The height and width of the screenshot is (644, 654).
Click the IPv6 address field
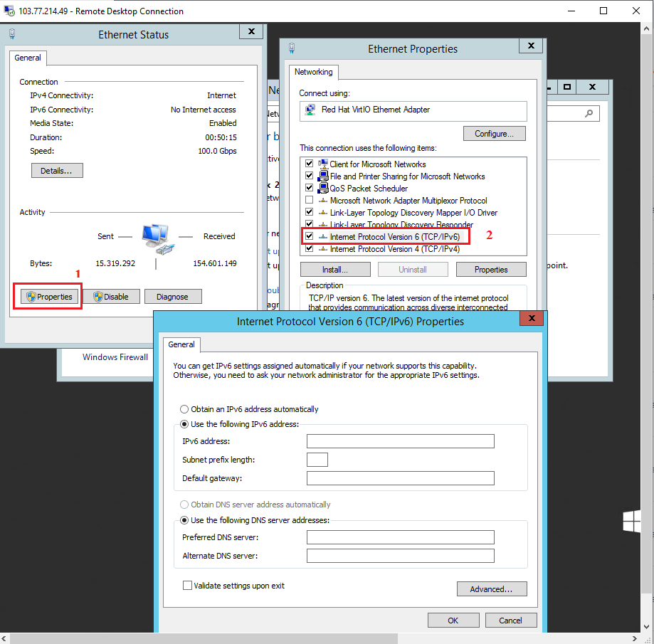point(401,441)
